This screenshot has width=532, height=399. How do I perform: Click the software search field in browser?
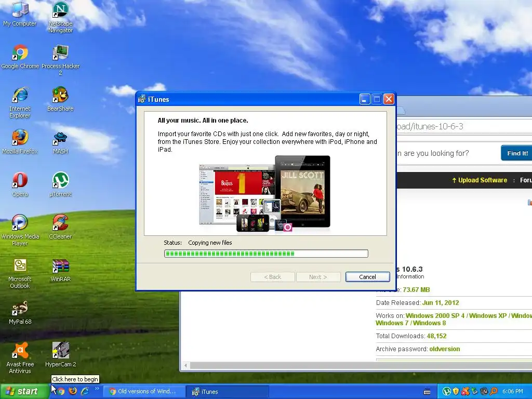point(447,153)
